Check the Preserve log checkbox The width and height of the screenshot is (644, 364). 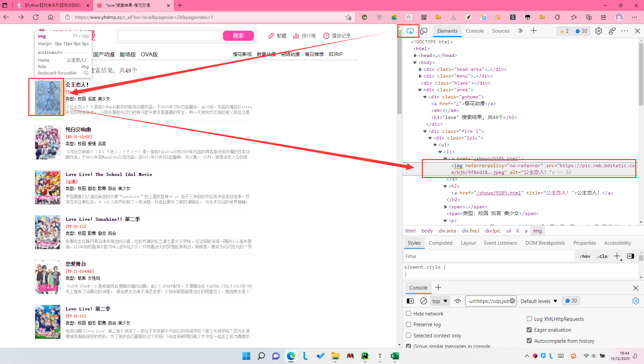coord(408,324)
